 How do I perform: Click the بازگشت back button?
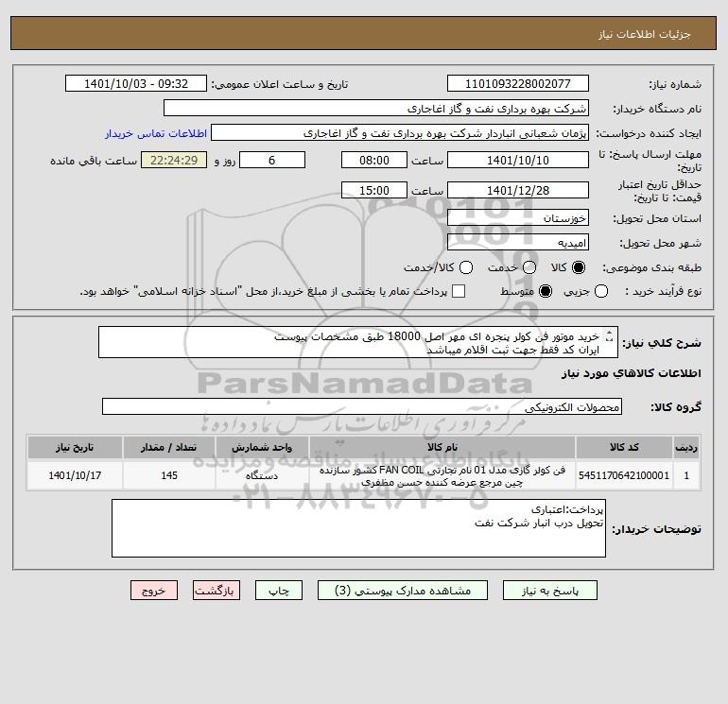pos(217,591)
